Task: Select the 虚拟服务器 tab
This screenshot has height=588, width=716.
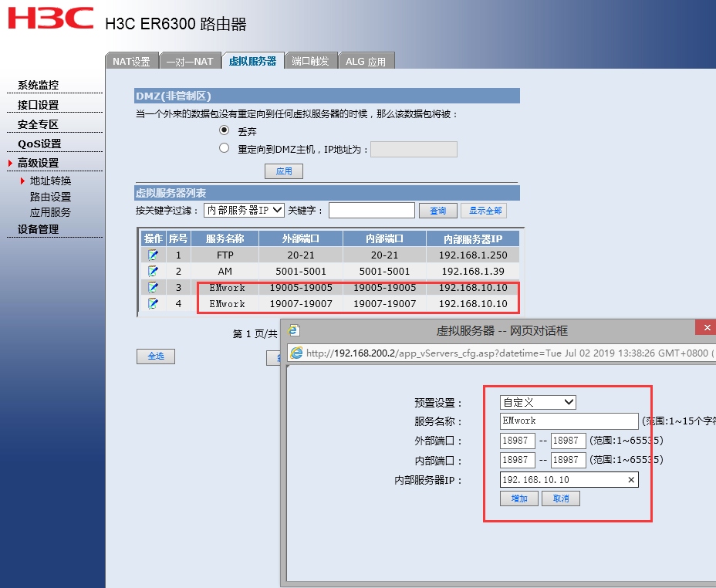Action: tap(253, 61)
